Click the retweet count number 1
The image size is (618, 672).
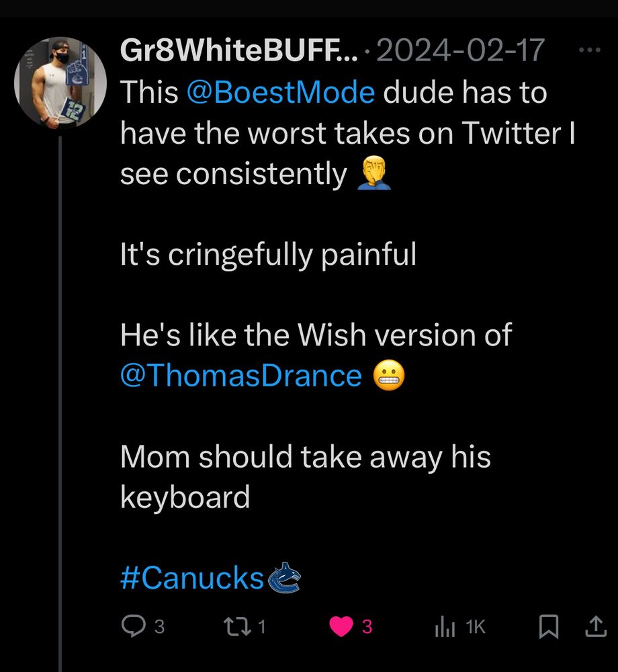(x=262, y=627)
